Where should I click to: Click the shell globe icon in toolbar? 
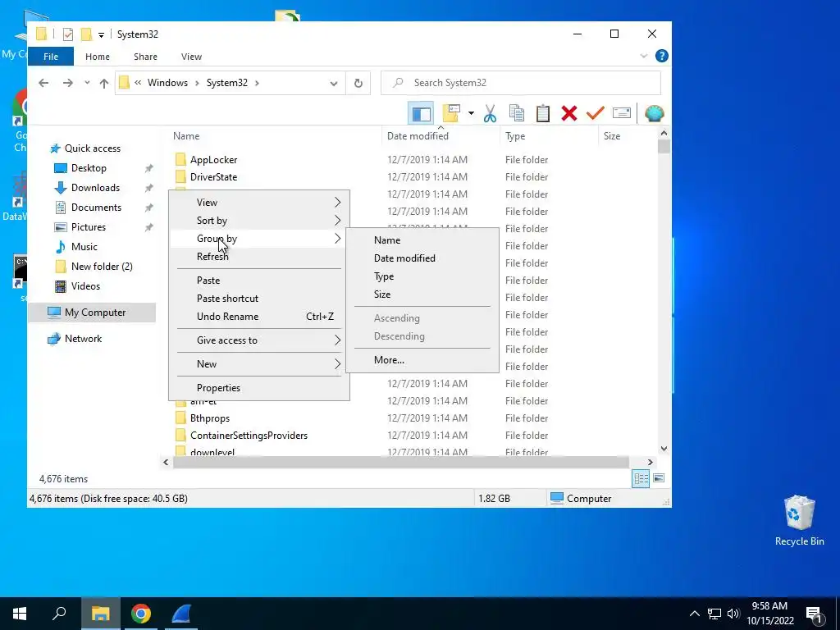click(654, 113)
